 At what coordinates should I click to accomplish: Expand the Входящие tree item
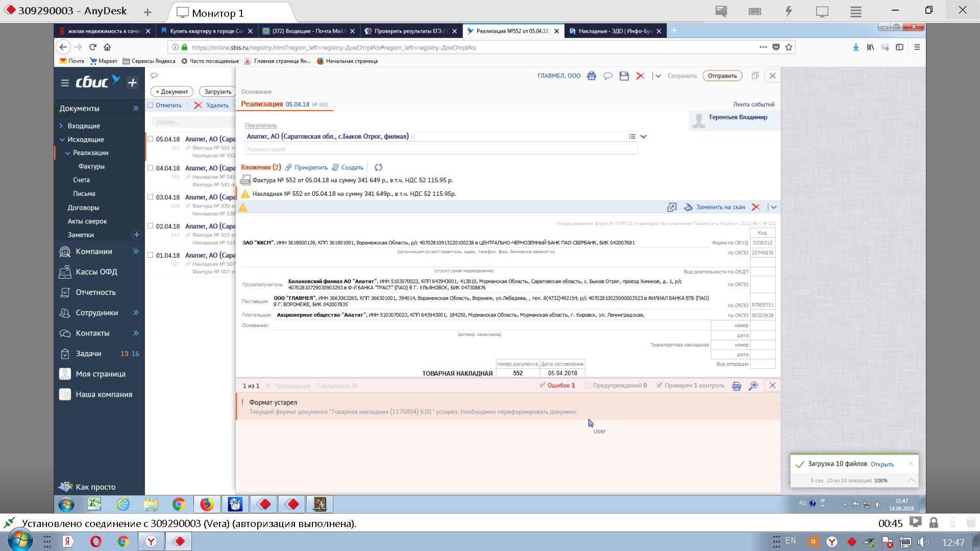pos(61,126)
